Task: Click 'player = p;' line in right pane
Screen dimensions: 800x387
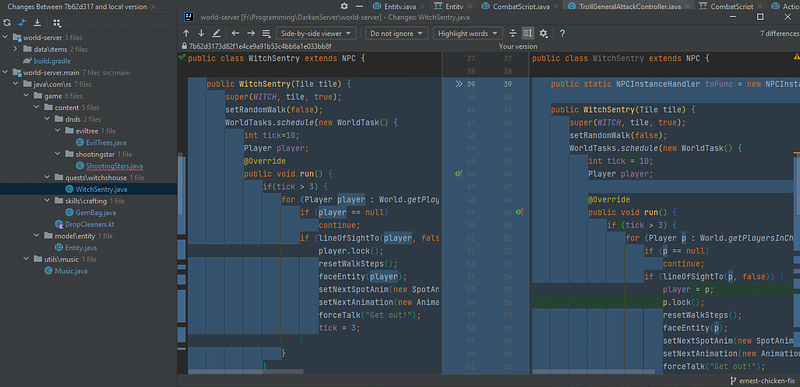Action: 688,290
